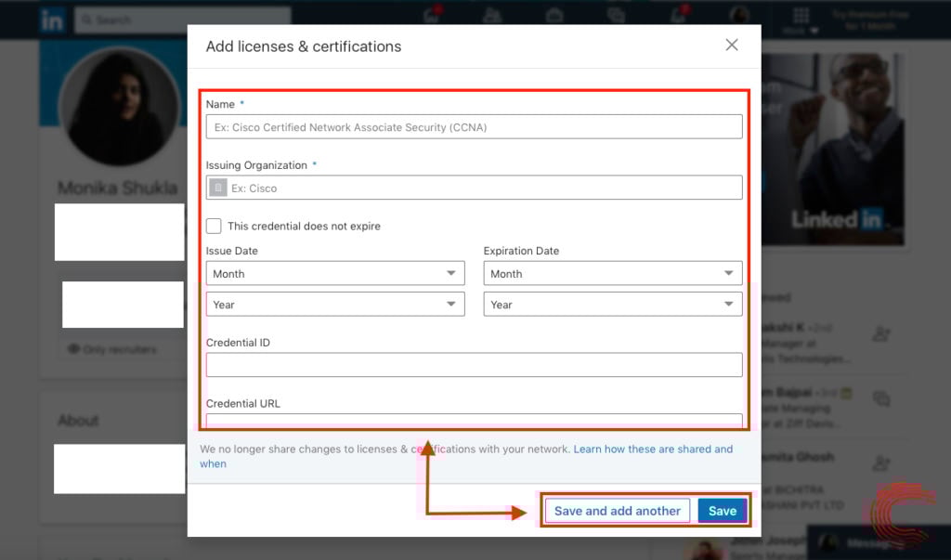The image size is (951, 560).
Task: Open the Expiration Date Year dropdown
Action: point(613,304)
